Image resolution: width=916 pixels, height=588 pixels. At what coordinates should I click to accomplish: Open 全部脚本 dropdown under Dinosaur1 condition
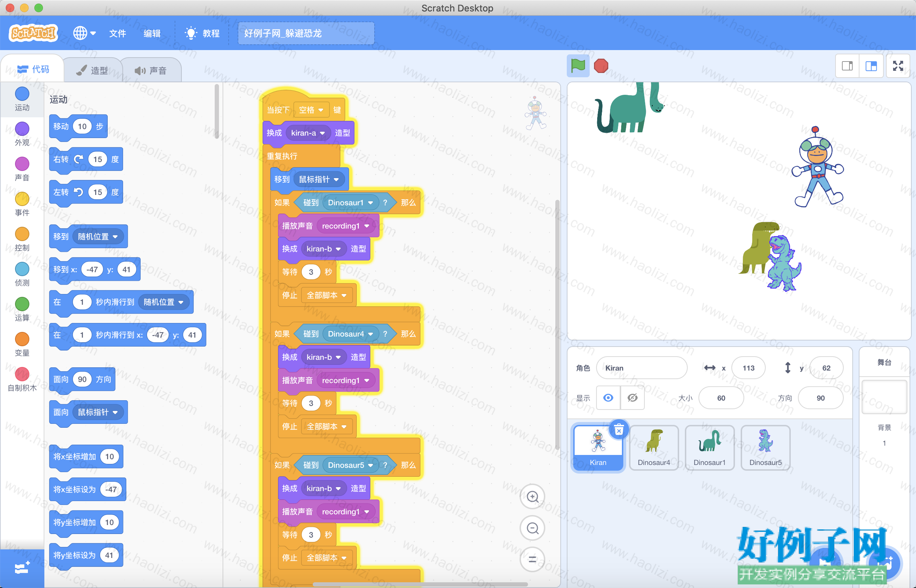point(327,295)
